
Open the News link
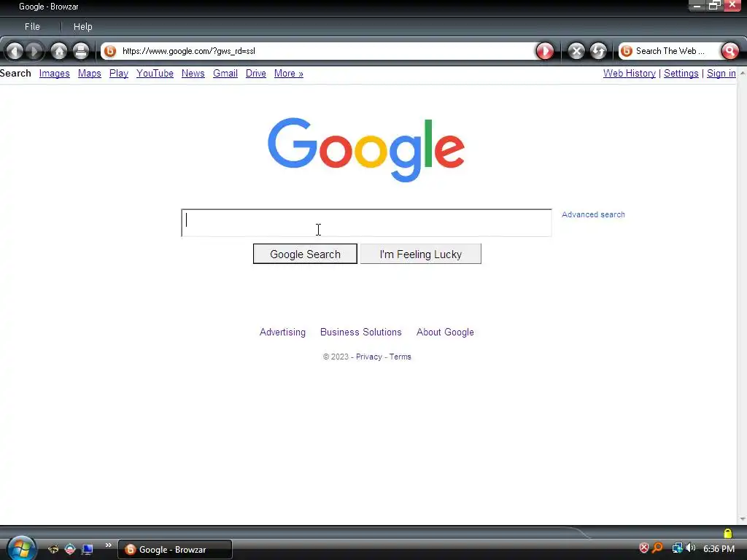(193, 74)
